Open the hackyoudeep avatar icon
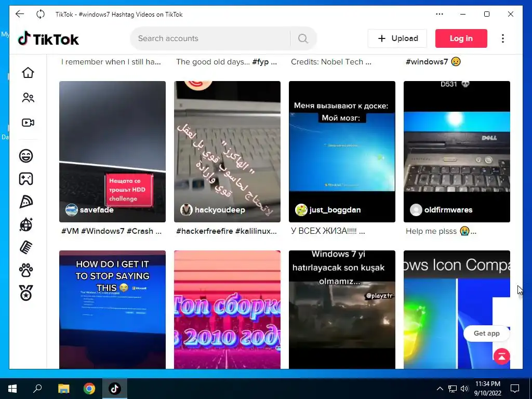 tap(187, 210)
